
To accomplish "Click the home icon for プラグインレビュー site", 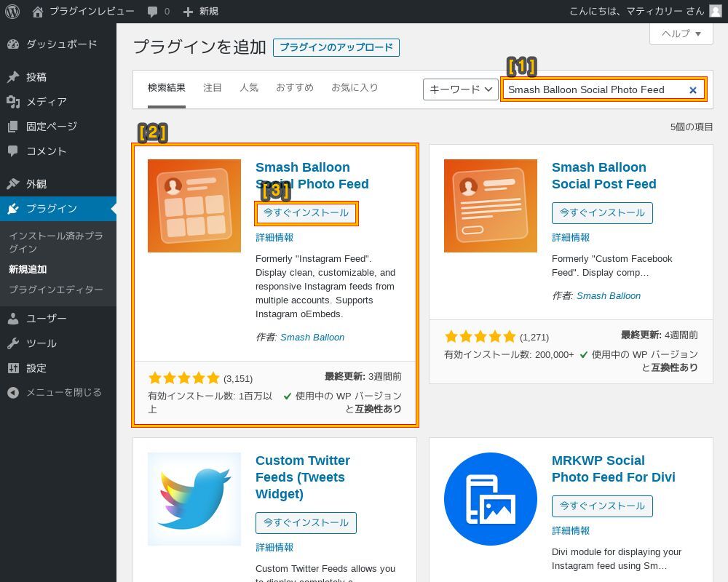I will pos(38,12).
